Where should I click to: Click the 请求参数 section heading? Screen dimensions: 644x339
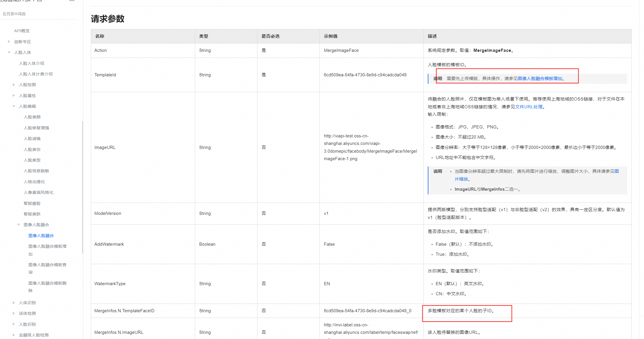[x=108, y=19]
